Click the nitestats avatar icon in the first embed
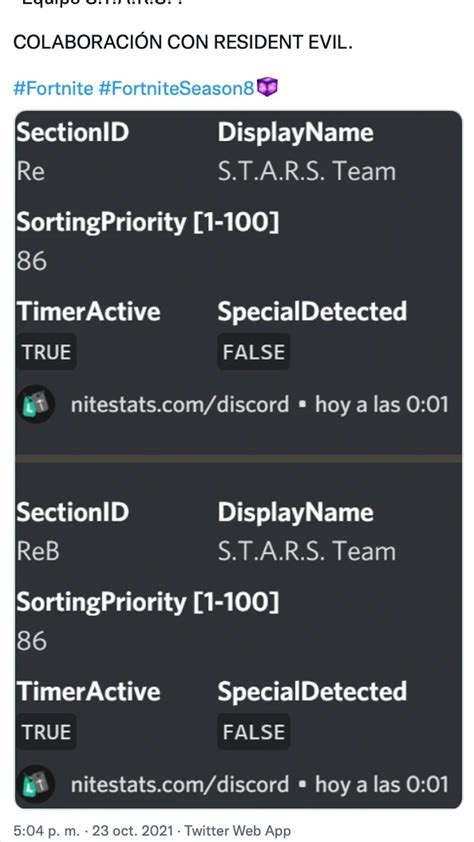Viewport: 474px width, 842px height. 35,405
